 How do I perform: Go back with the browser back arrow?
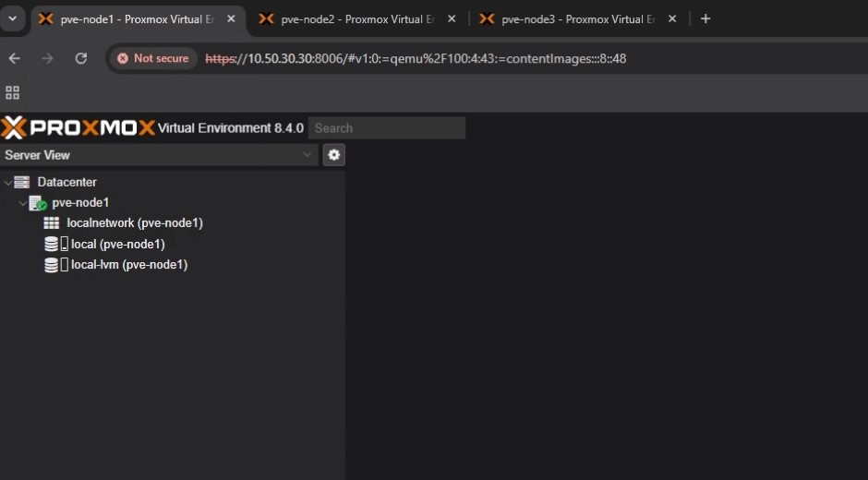point(15,58)
